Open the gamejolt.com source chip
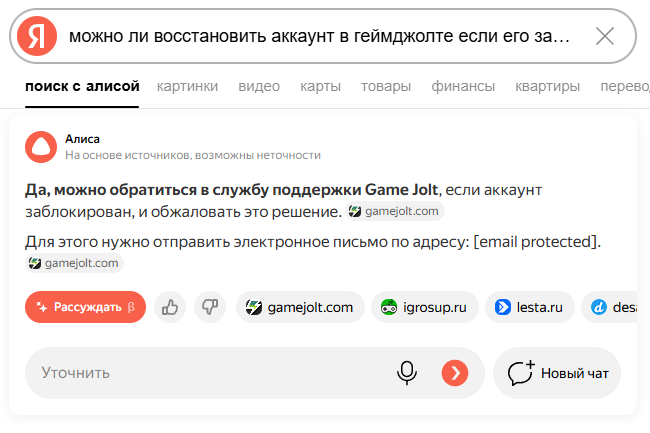The height and width of the screenshot is (433, 650). pos(300,307)
